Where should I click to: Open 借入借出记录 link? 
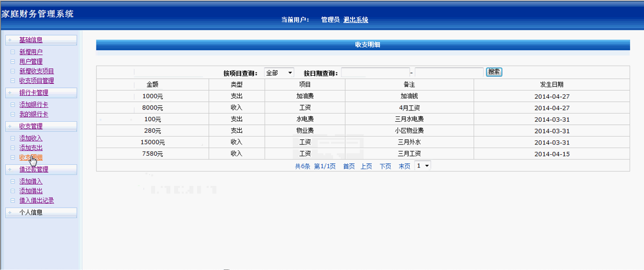click(x=37, y=201)
